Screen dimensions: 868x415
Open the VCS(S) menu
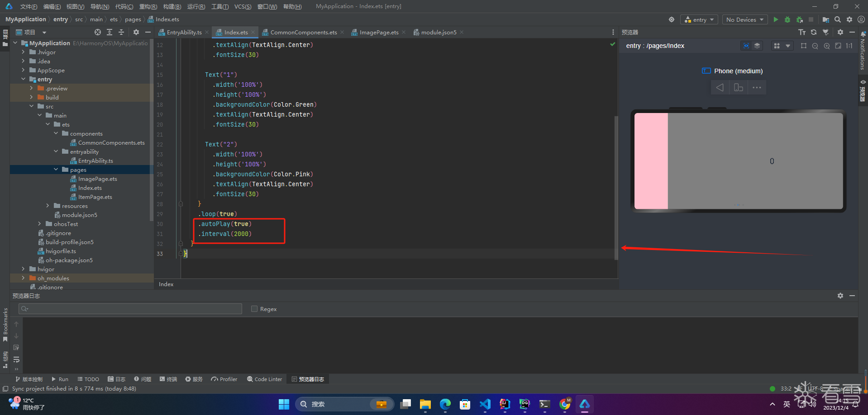pyautogui.click(x=243, y=6)
